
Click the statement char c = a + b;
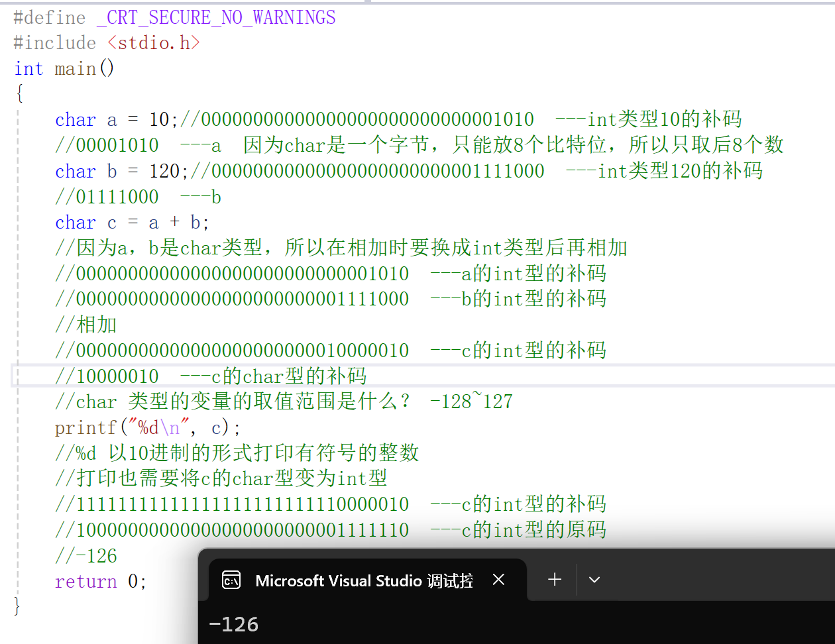point(132,222)
